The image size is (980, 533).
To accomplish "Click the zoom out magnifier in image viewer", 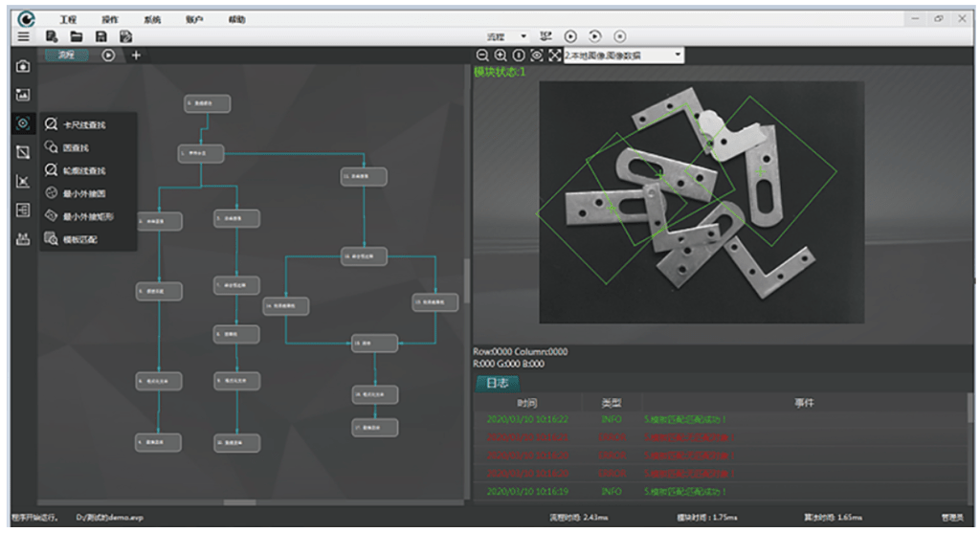I will click(482, 56).
